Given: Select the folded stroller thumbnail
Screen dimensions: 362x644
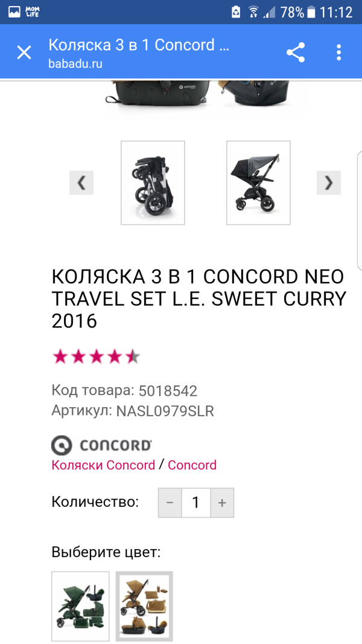Looking at the screenshot, I should 153,182.
